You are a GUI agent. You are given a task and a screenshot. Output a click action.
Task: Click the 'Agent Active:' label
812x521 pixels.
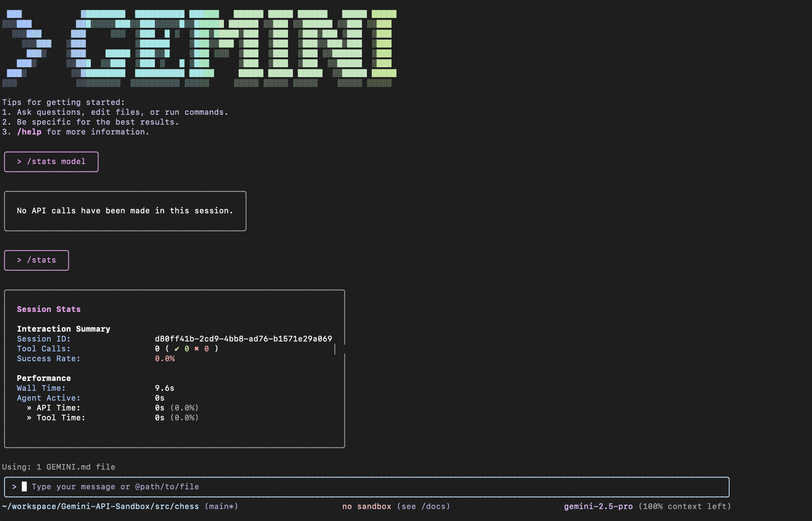[x=49, y=398]
